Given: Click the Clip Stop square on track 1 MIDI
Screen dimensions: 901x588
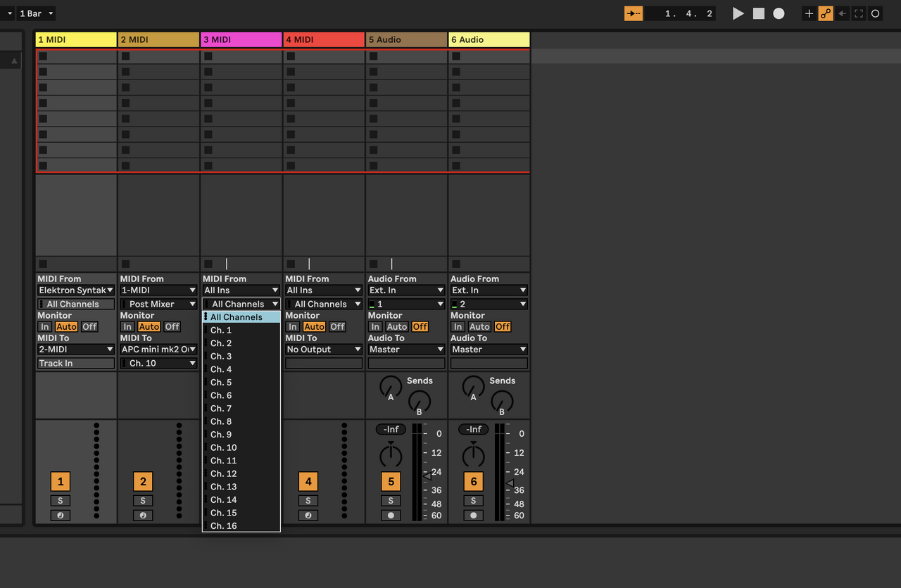Looking at the screenshot, I should [x=43, y=264].
